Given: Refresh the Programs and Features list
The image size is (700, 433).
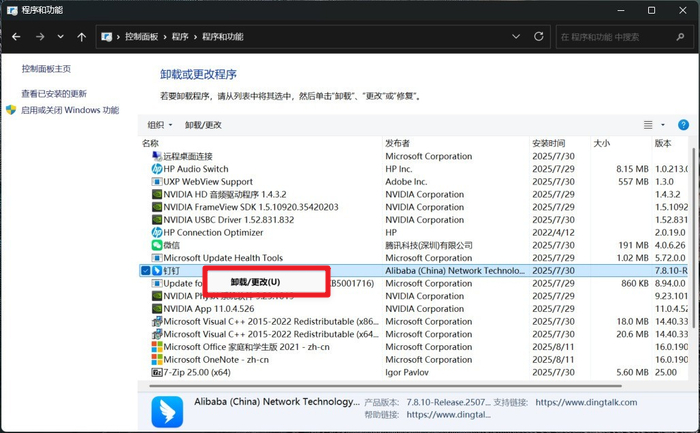Looking at the screenshot, I should [538, 36].
